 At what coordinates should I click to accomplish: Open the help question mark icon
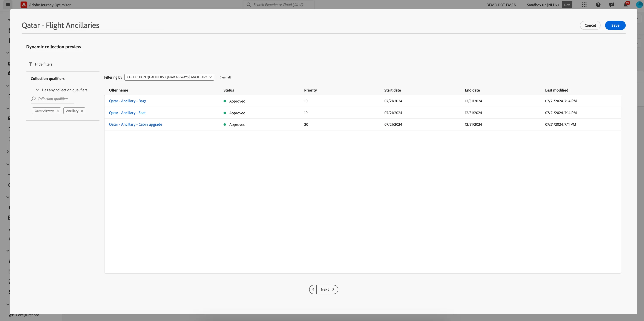(598, 5)
